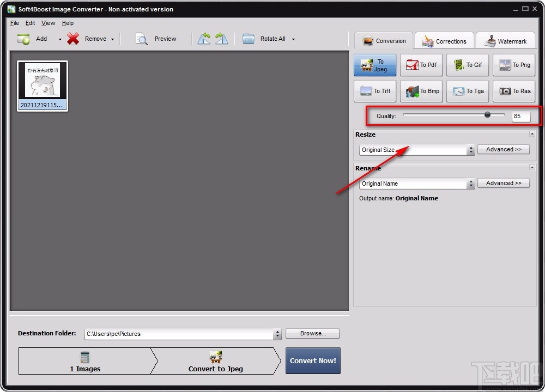This screenshot has width=545, height=392.
Task: Click the Browse button
Action: [x=312, y=333]
